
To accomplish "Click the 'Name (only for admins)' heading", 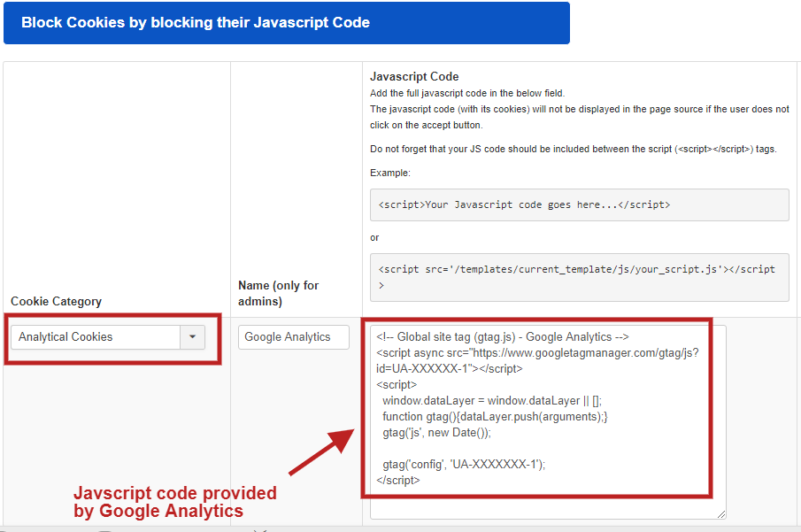I will (x=279, y=293).
